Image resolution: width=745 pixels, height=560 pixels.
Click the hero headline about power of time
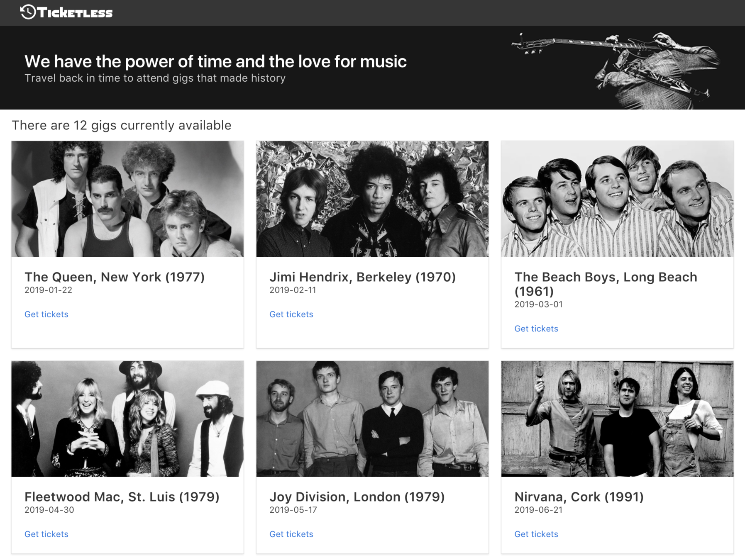215,61
